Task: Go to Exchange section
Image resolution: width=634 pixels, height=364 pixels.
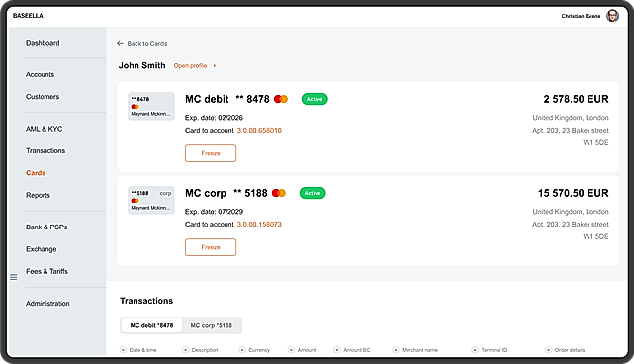Action: coord(42,249)
